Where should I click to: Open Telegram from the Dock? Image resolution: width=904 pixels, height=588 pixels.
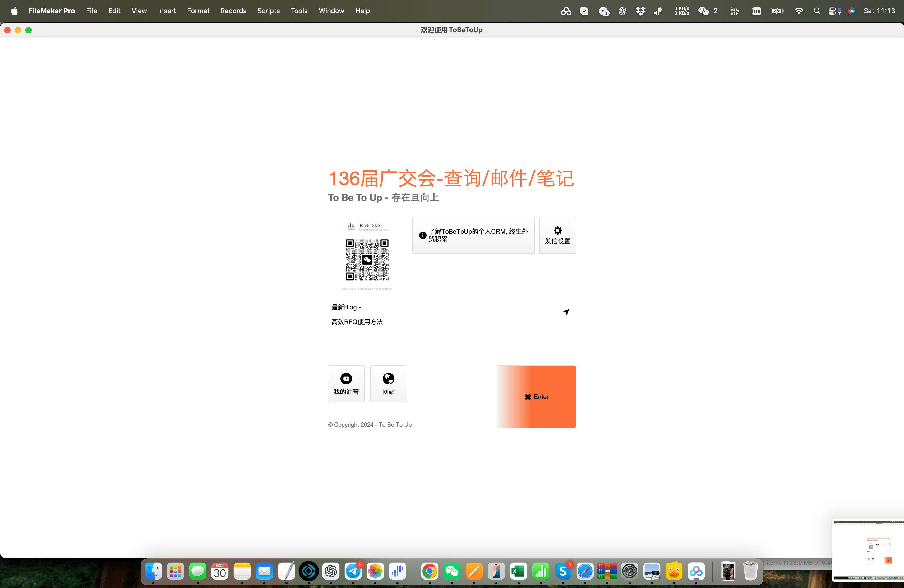click(353, 571)
